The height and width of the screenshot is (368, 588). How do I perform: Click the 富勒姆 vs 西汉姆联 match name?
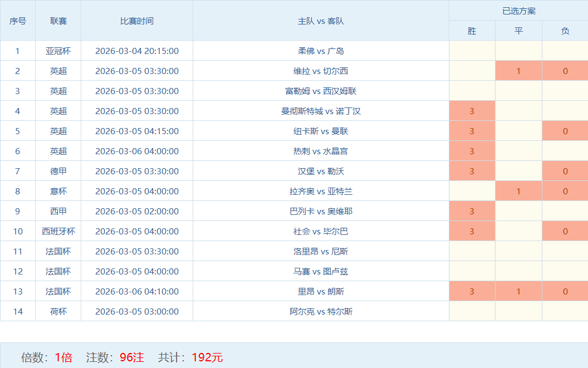[x=321, y=91]
